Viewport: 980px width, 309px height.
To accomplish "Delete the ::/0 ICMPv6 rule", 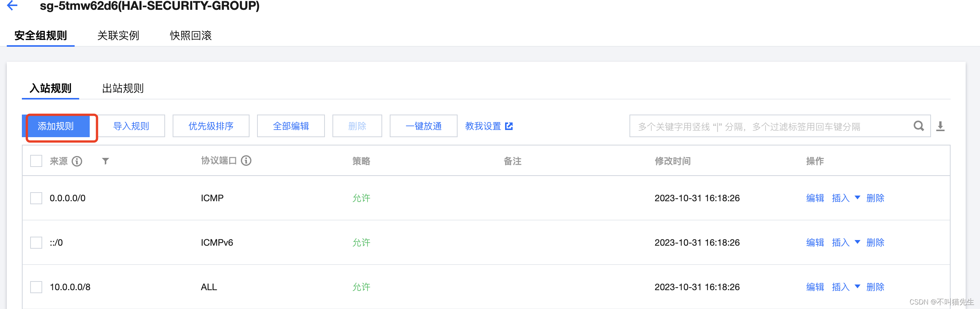I will (875, 242).
